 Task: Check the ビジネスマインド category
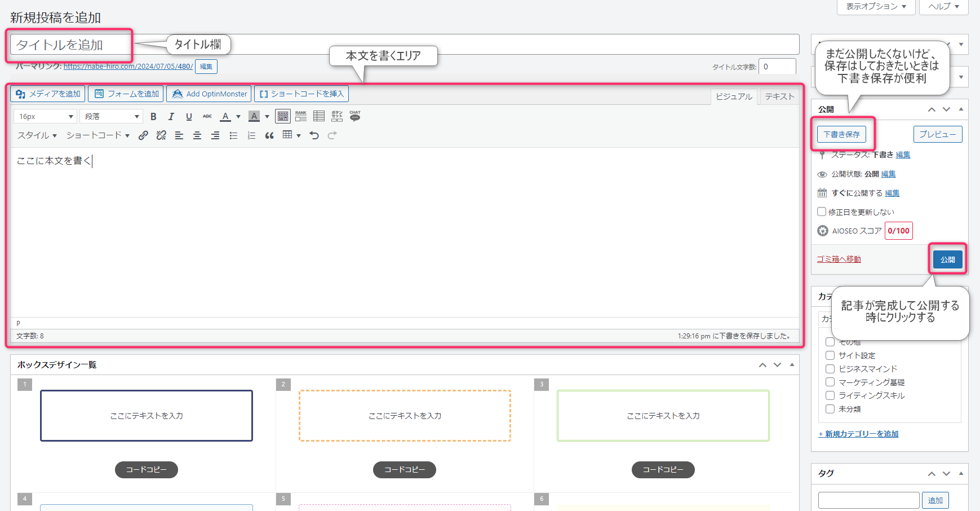pos(830,369)
